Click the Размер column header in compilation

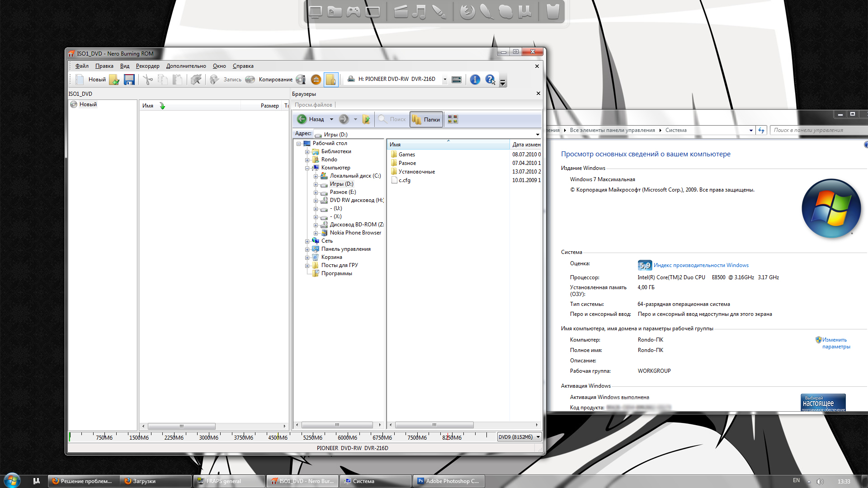point(269,106)
